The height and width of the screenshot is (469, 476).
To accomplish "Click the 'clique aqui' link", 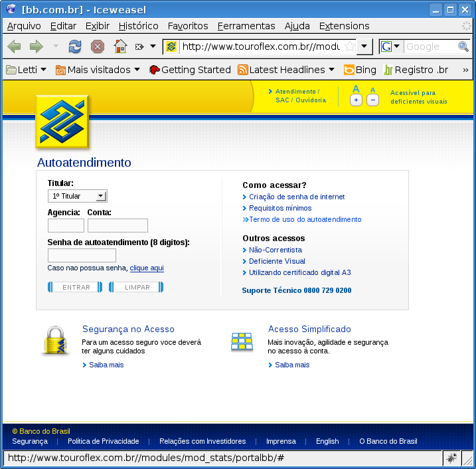I will click(147, 268).
